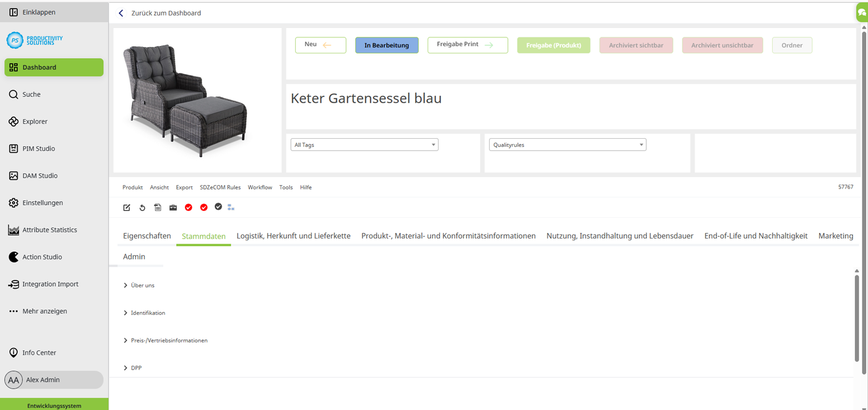Click the Neu workflow status button
This screenshot has height=410, width=868.
(320, 45)
